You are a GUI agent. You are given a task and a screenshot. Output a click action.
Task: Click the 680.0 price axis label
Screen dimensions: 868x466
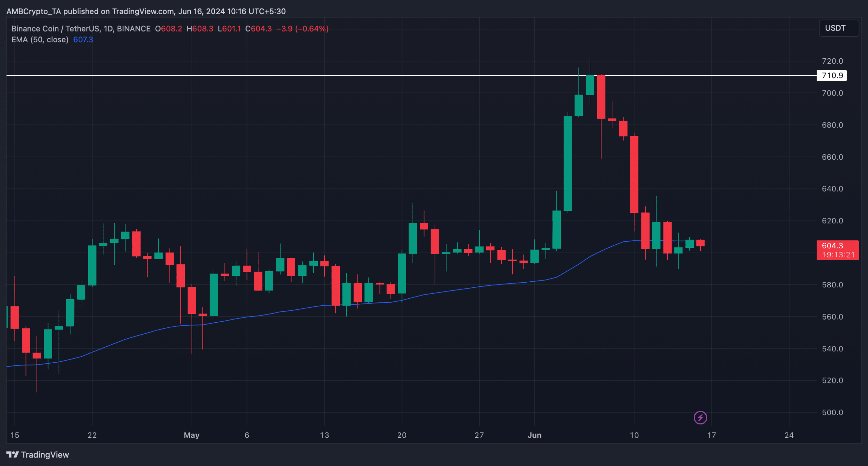coord(832,125)
